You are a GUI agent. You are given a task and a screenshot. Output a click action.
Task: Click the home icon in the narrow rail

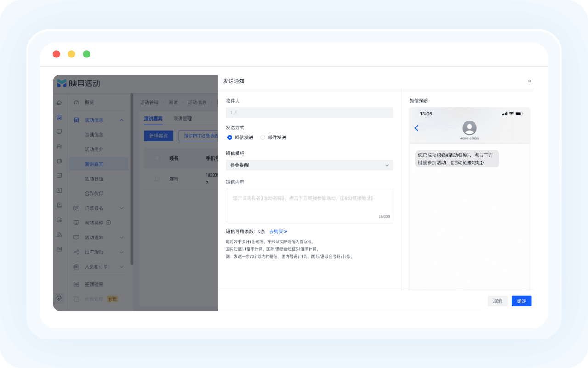point(59,102)
